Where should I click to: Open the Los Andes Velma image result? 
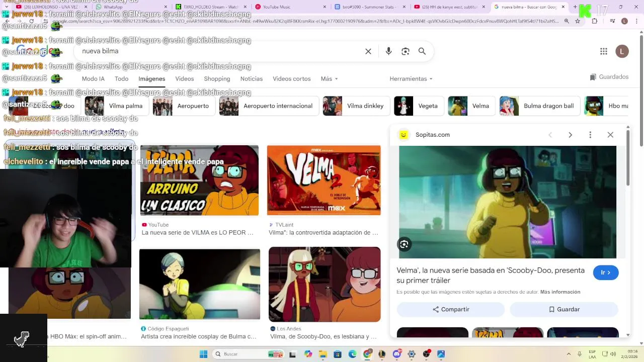(325, 284)
